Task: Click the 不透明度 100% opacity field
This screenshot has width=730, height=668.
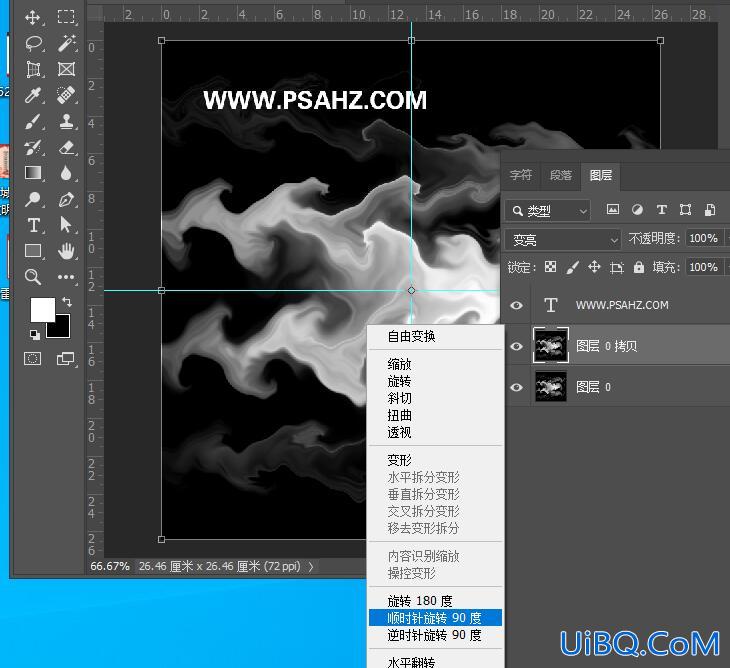Action: point(703,238)
